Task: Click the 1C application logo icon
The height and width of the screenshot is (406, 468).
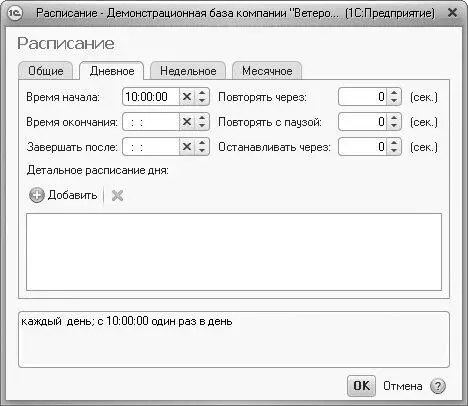Action: [x=15, y=13]
